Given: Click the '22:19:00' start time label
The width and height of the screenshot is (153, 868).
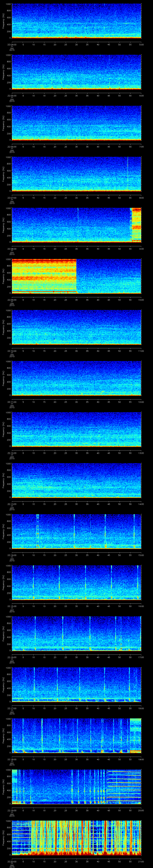Looking at the screenshot, I should coord(12,810).
